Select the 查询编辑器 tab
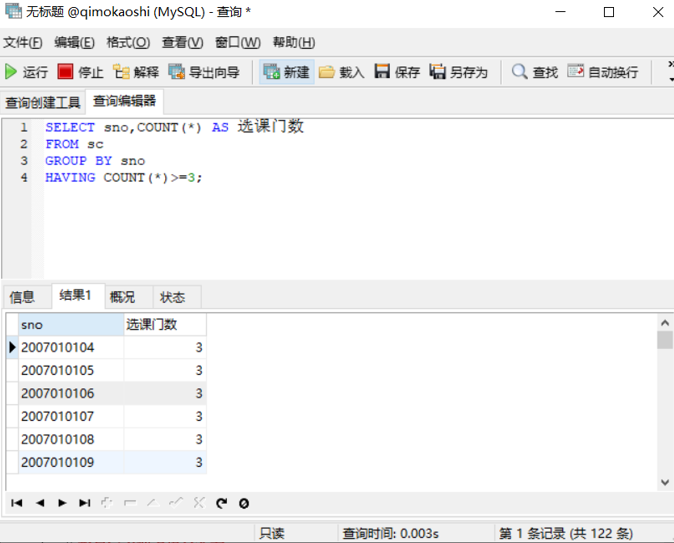This screenshot has width=674, height=543. (124, 101)
